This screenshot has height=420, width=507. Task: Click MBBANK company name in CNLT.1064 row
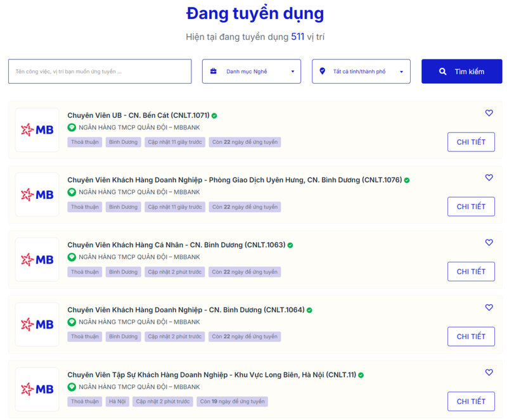click(139, 322)
